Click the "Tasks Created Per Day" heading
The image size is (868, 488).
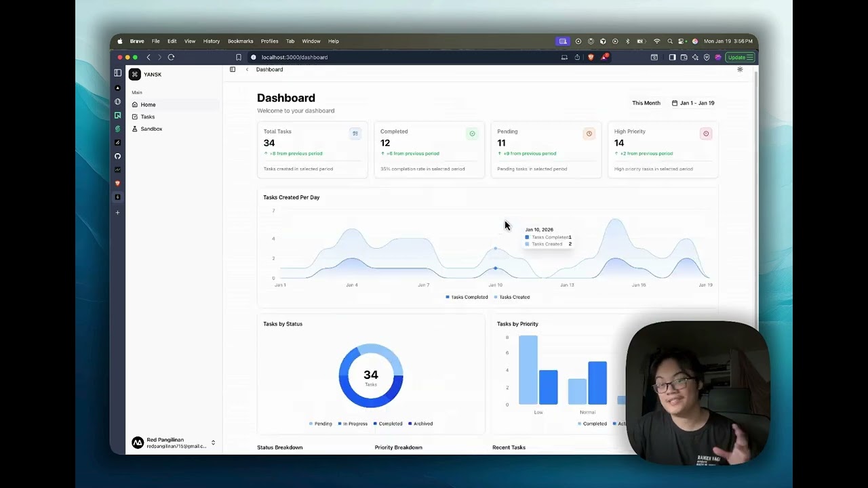pyautogui.click(x=292, y=197)
